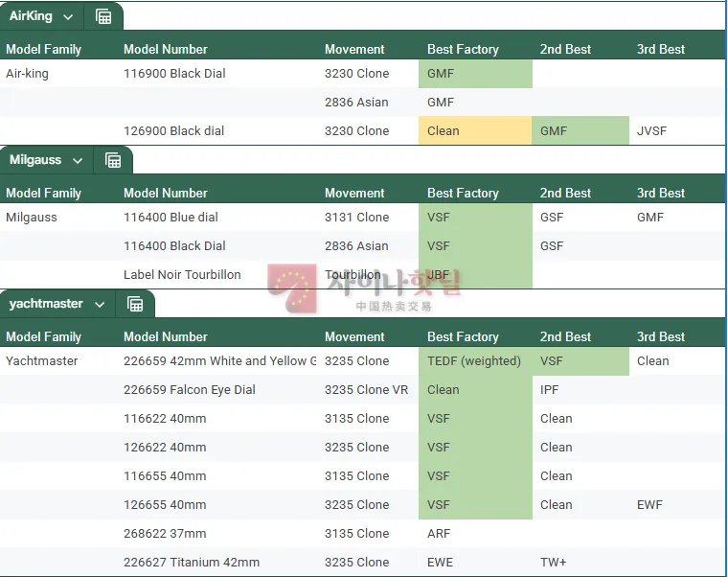Select the EWF 3rd Best cell

[649, 505]
